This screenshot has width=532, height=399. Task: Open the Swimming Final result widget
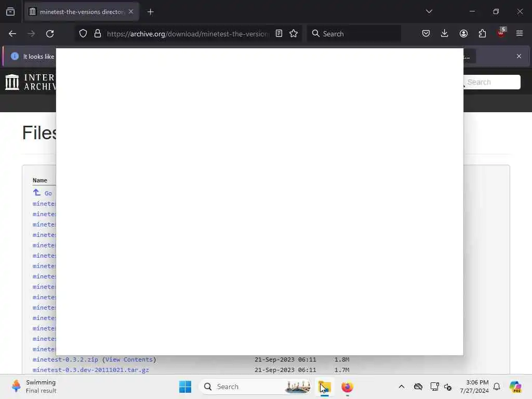(34, 387)
